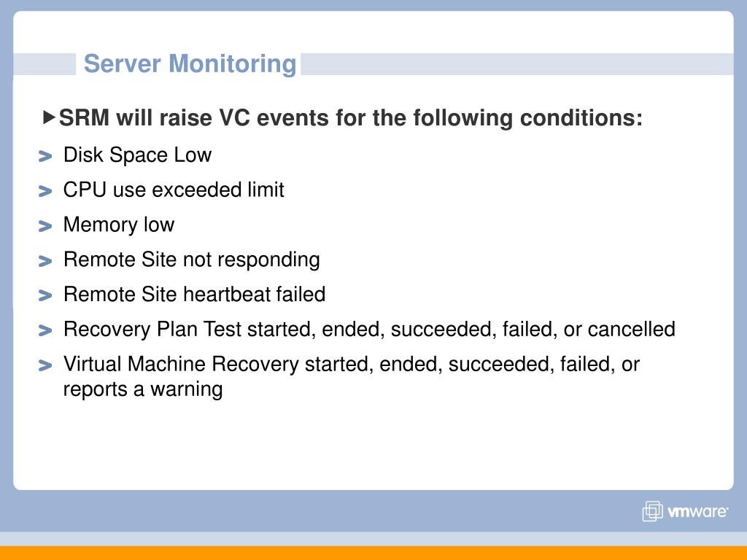Click the CPU use exceeded limit line
Viewport: 747px width, 560px height.
tap(174, 190)
